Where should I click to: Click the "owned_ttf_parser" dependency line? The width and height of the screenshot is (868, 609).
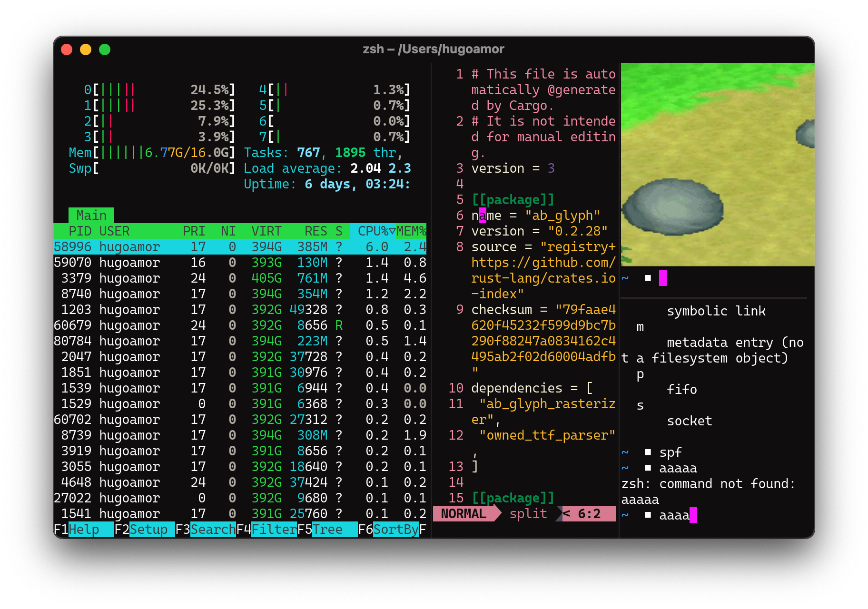pos(547,435)
